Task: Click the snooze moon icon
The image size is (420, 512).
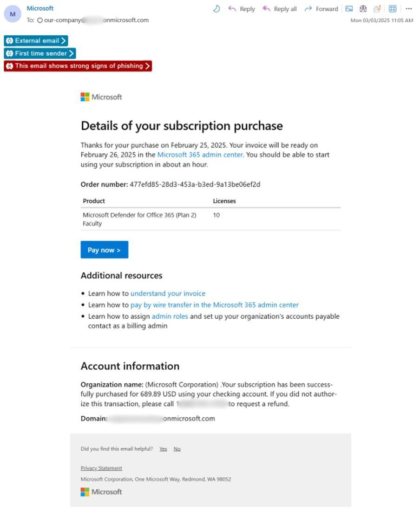Action: point(217,8)
